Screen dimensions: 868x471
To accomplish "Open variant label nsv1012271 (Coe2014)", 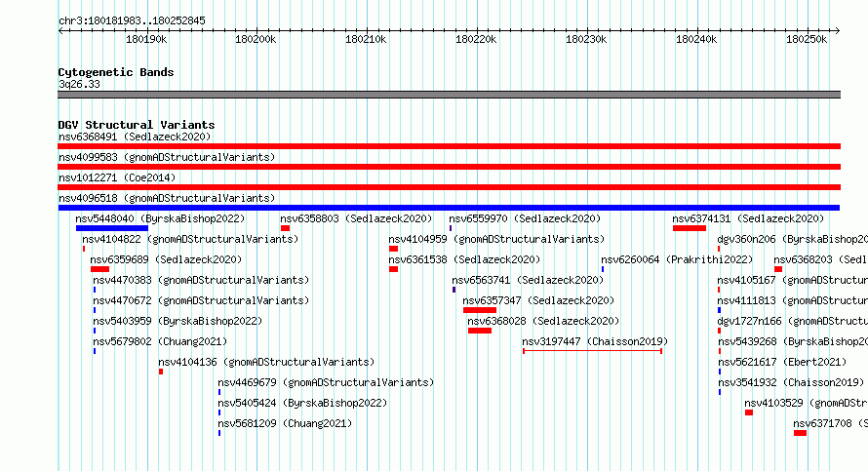I will coord(117,177).
